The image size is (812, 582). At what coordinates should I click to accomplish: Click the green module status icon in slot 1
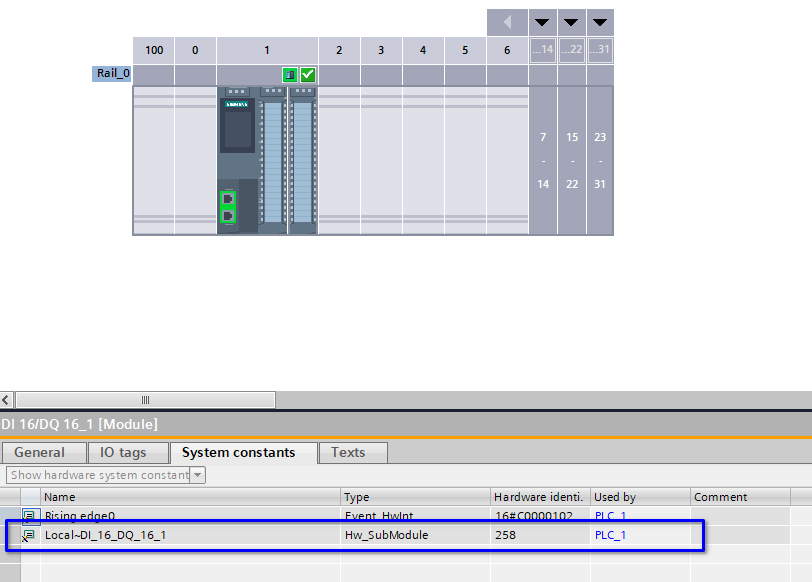[289, 75]
